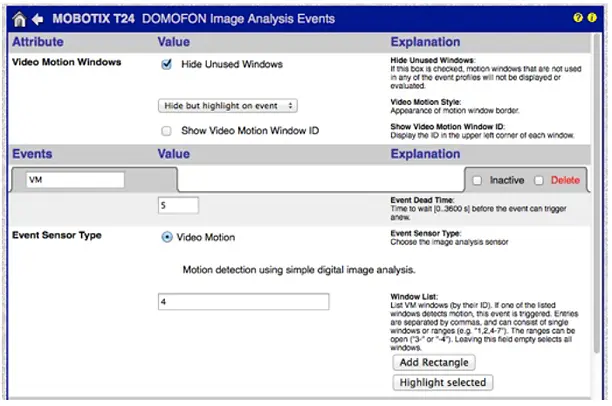Screen dimensions: 612x406
Task: Click the Show Video Motion Window ID label
Action: coord(251,131)
